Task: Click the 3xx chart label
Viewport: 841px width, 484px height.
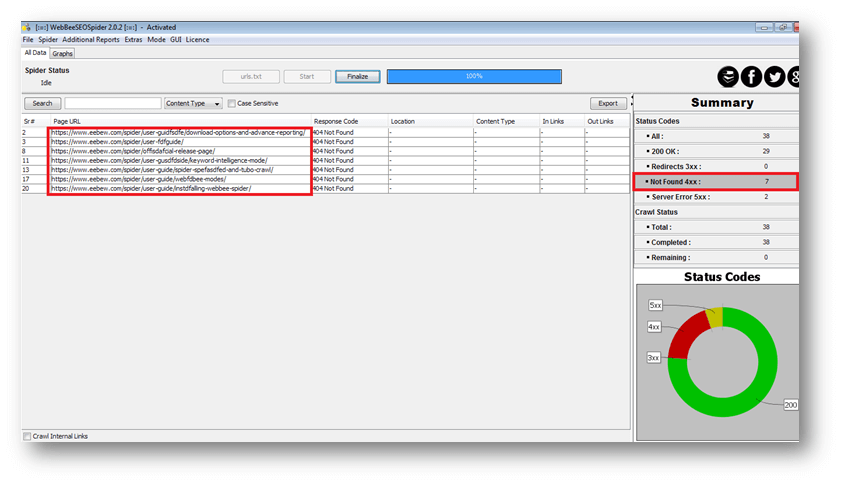Action: pos(653,358)
